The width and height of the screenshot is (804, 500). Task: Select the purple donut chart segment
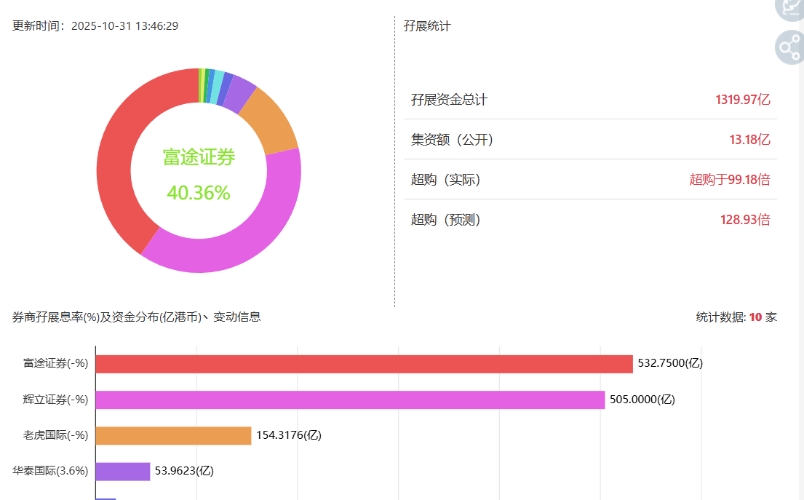point(239,93)
